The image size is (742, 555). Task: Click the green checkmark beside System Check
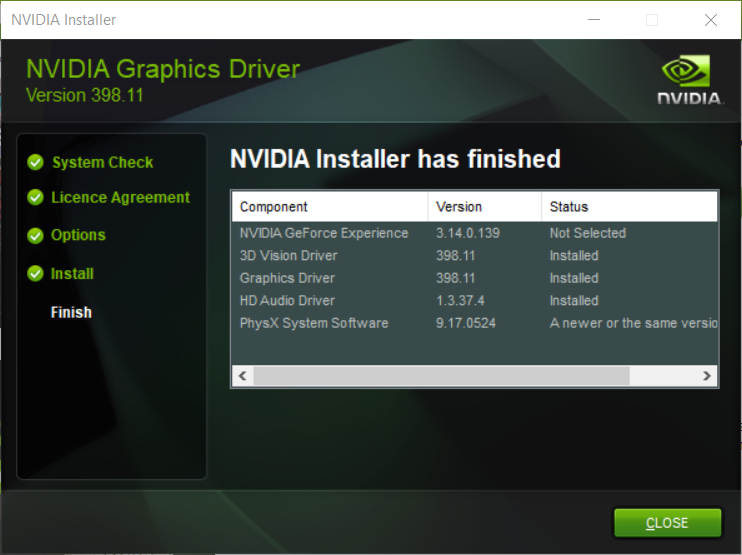[35, 162]
